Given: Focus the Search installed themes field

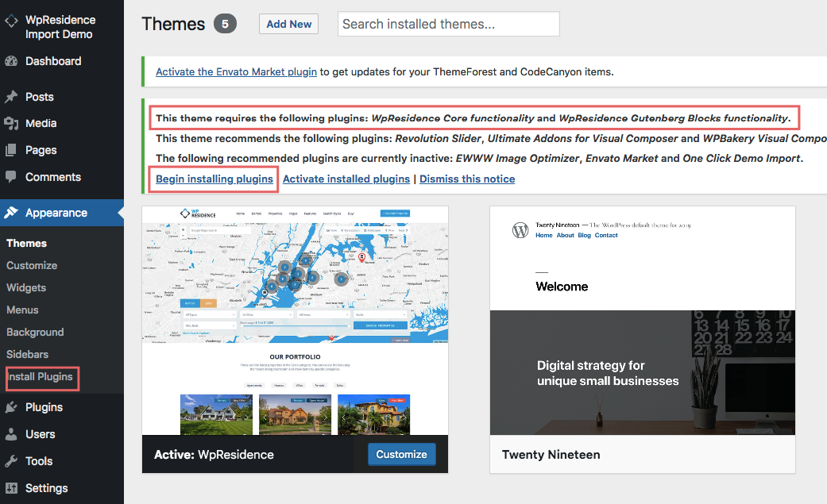Looking at the screenshot, I should pos(448,24).
